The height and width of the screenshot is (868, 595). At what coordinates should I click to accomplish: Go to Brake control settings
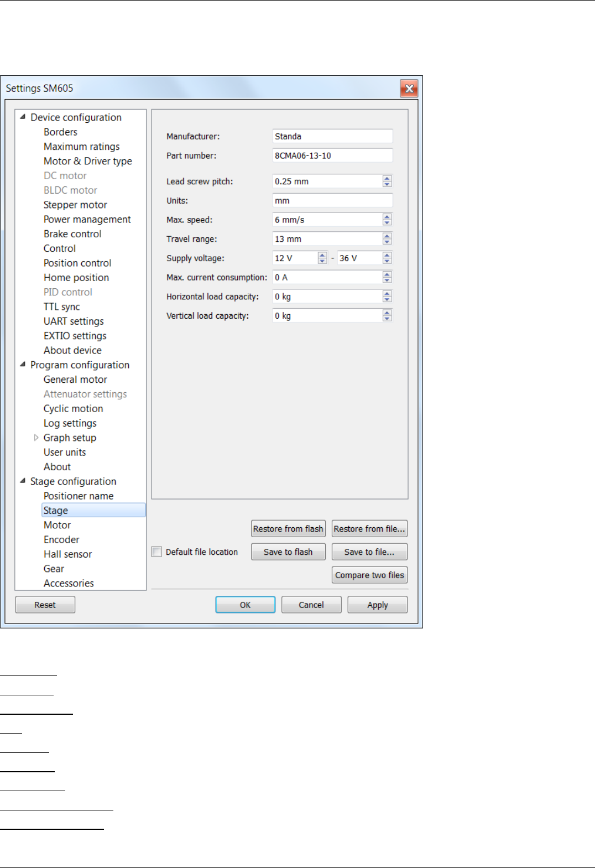point(72,233)
